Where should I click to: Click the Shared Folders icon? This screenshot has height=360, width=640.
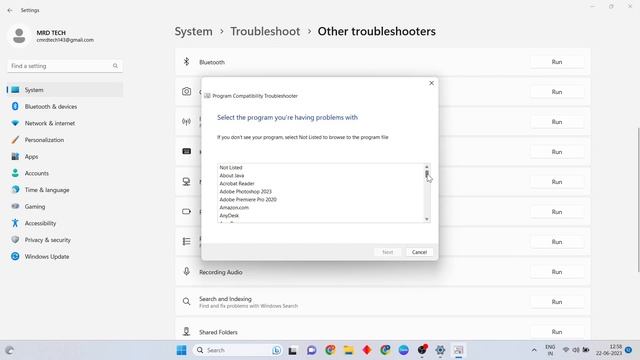(x=187, y=331)
